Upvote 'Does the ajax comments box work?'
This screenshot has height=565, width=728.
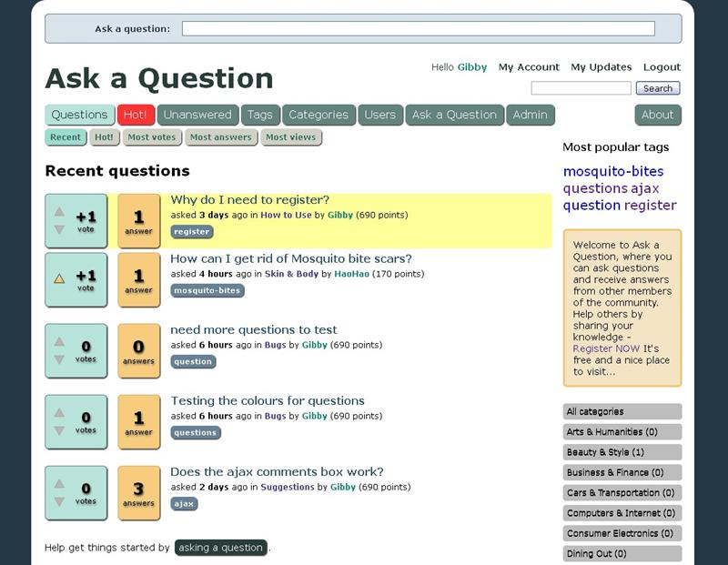[x=59, y=484]
